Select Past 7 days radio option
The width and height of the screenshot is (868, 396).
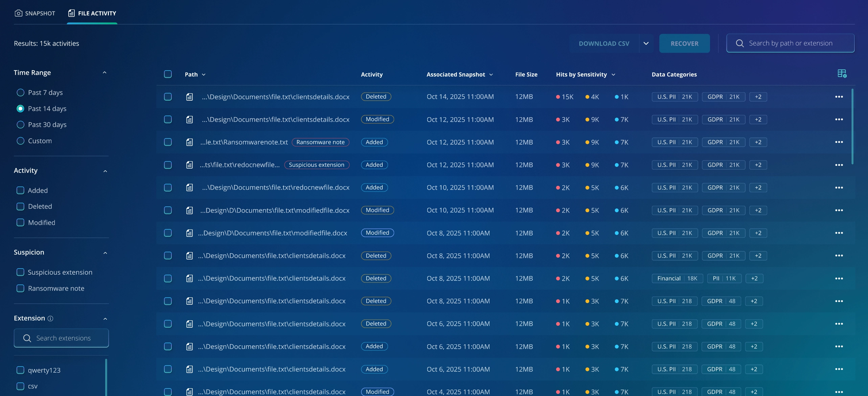click(21, 93)
